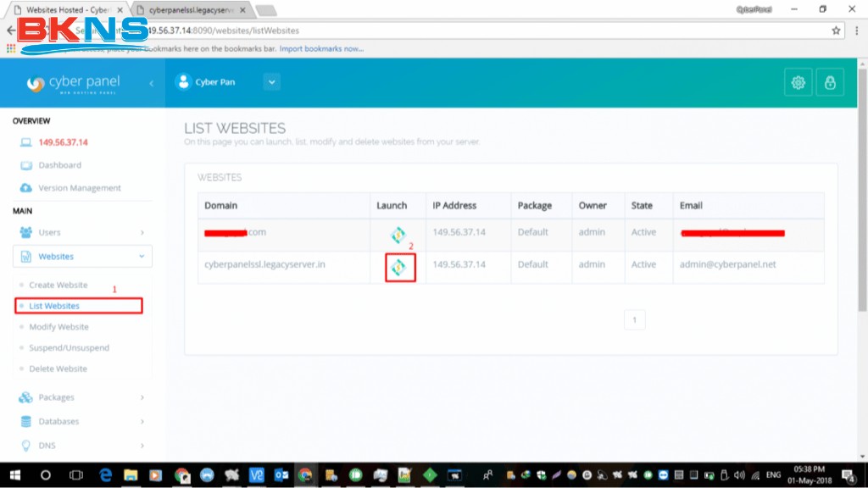The width and height of the screenshot is (868, 488).
Task: Click the Cyber Panel logo
Action: 74,83
